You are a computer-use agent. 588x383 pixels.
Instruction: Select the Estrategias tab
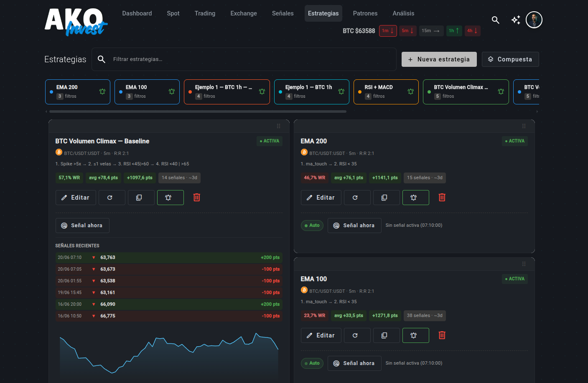point(323,13)
